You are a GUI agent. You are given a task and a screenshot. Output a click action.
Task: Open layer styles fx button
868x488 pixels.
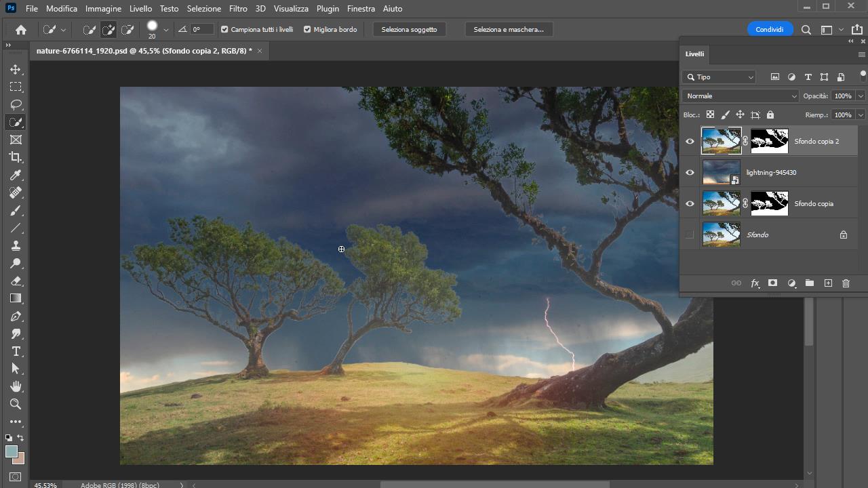pyautogui.click(x=755, y=283)
